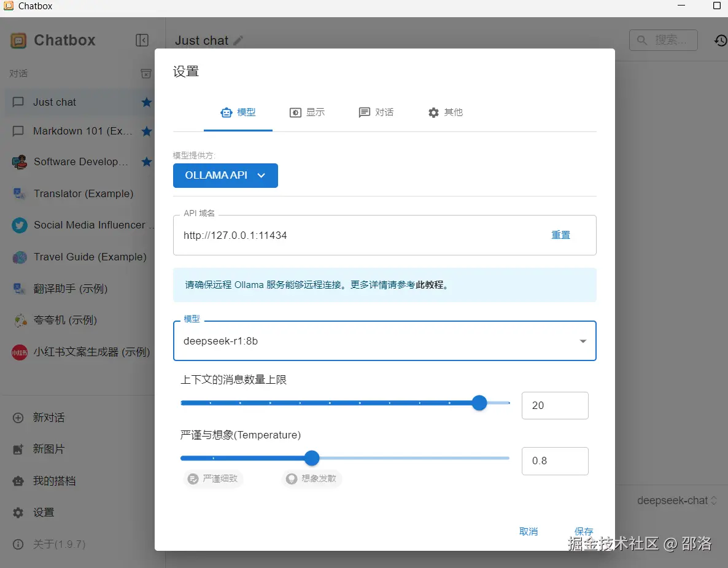This screenshot has height=568, width=728.
Task: Click the Chatbox logo icon in sidebar
Action: (x=18, y=41)
